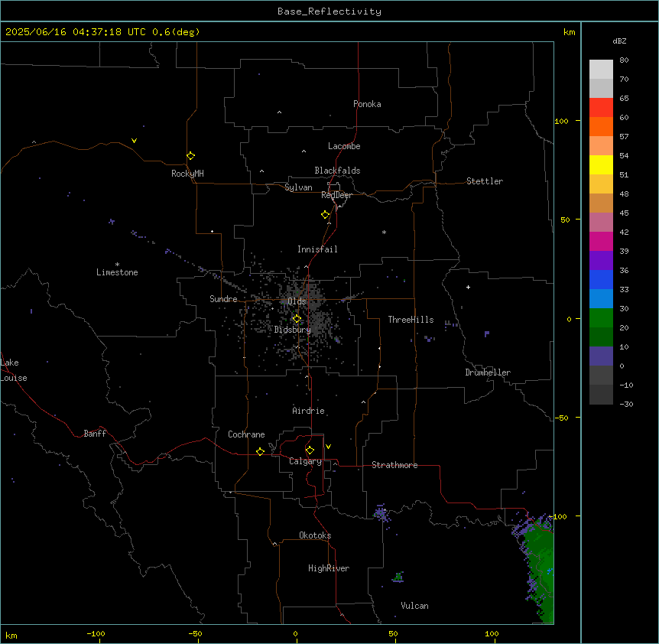Select the white plus marker north of Drumheller
The image size is (659, 644).
tap(468, 287)
